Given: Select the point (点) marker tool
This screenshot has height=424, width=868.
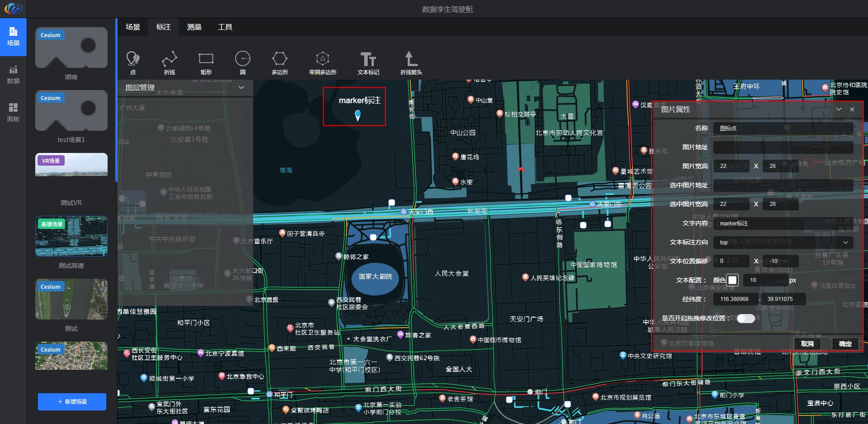Looking at the screenshot, I should coord(132,62).
